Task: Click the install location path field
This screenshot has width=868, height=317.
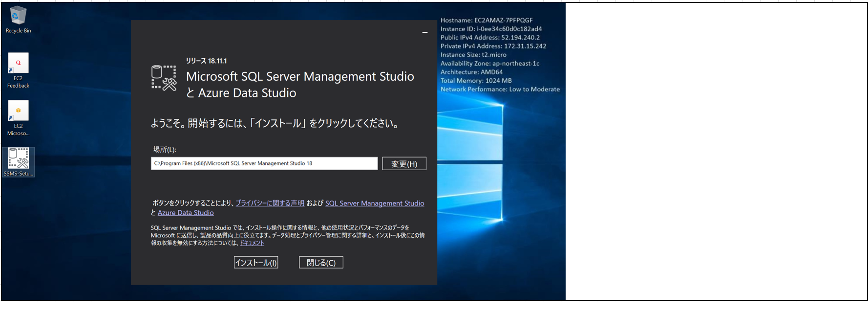Action: 264,163
